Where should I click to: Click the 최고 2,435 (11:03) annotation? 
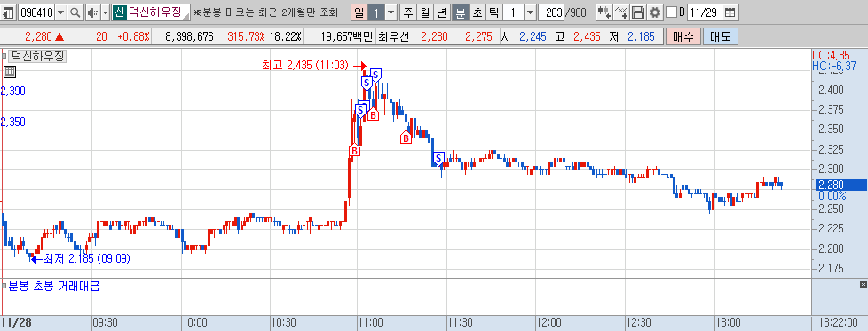[305, 66]
